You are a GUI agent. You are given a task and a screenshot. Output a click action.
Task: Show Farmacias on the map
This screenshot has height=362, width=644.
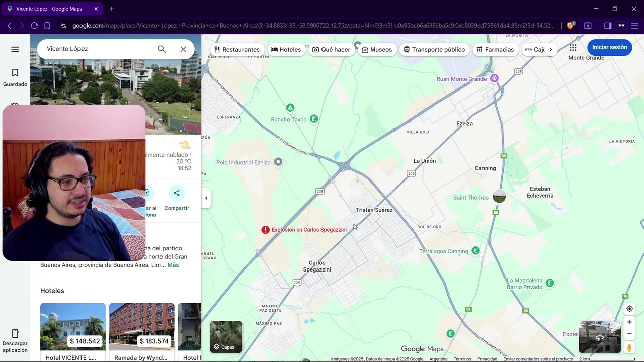[496, 50]
